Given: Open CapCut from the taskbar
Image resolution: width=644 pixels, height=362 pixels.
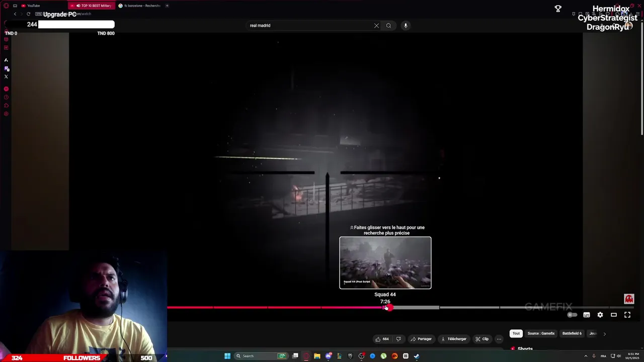Looking at the screenshot, I should (x=406, y=356).
